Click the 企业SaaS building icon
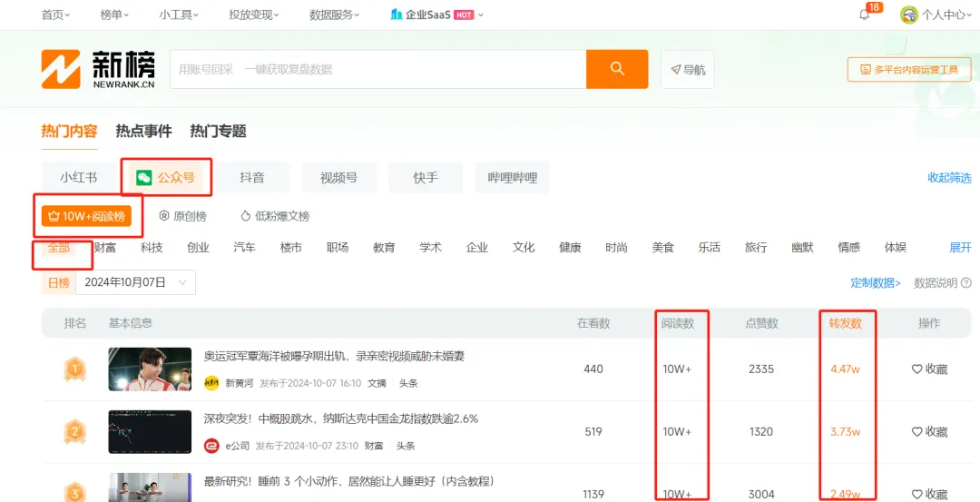This screenshot has width=980, height=502. pyautogui.click(x=397, y=15)
